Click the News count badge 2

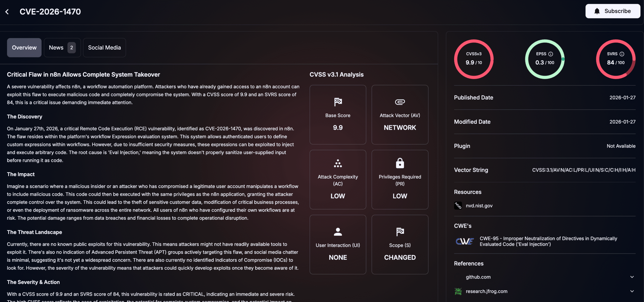pyautogui.click(x=72, y=48)
